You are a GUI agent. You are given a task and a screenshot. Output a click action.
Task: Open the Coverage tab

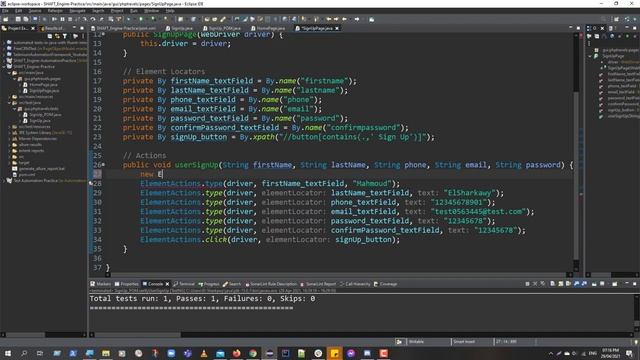click(385, 284)
